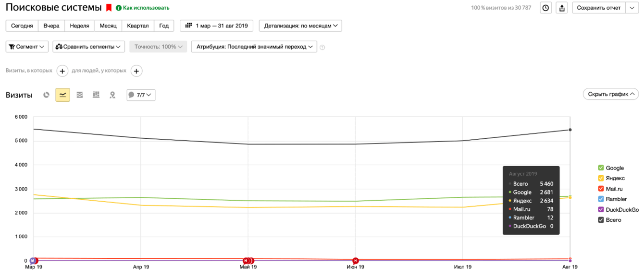
Task: Click the Визиты metric heading
Action: point(19,95)
